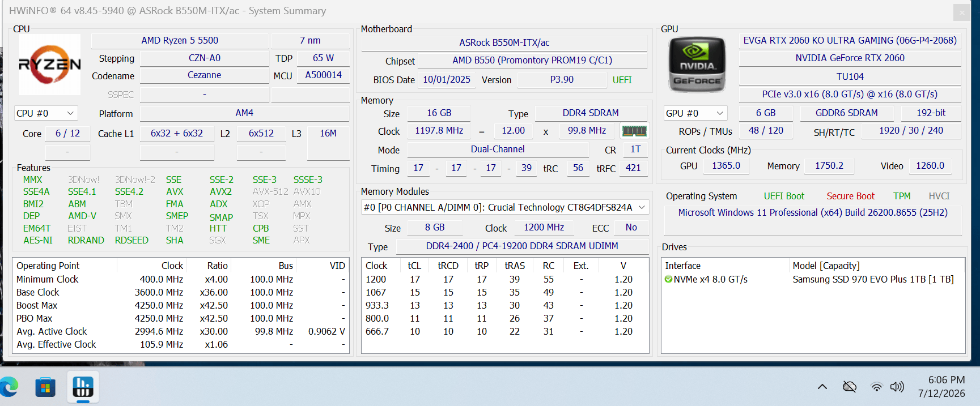Open Microsoft Edge from taskbar

(x=10, y=387)
